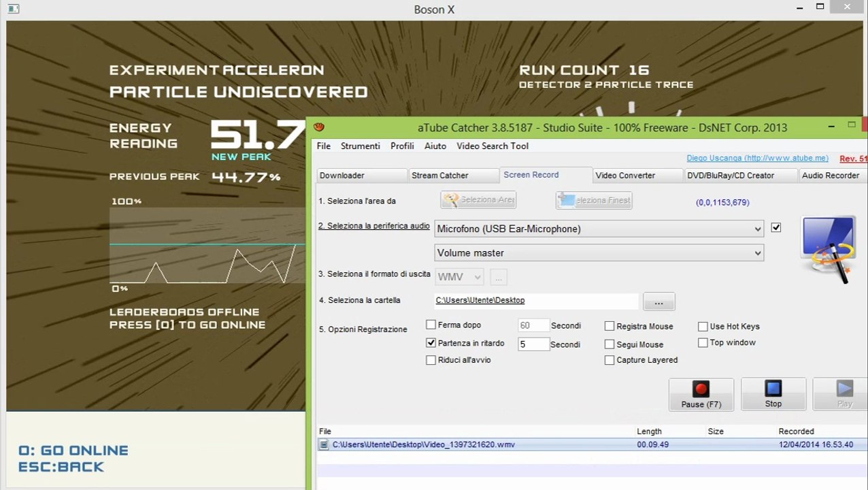Image resolution: width=868 pixels, height=490 pixels.
Task: Click the File column header
Action: tap(325, 431)
